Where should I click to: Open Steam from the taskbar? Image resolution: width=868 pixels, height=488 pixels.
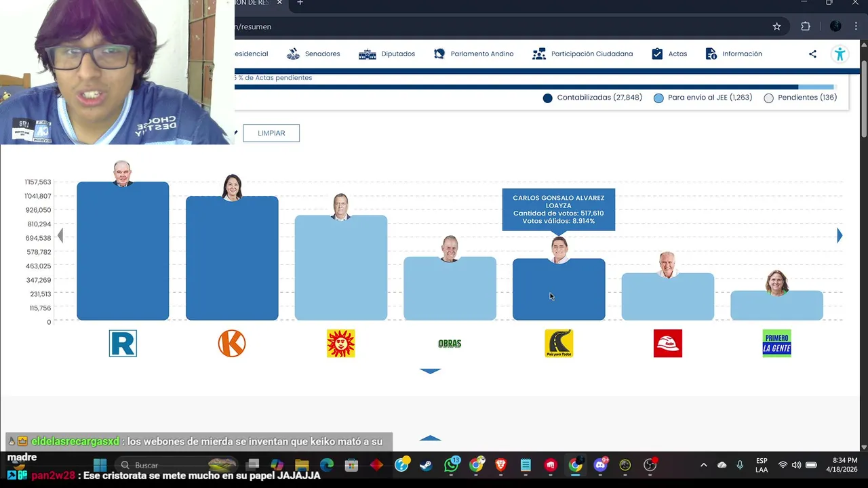pos(426,465)
